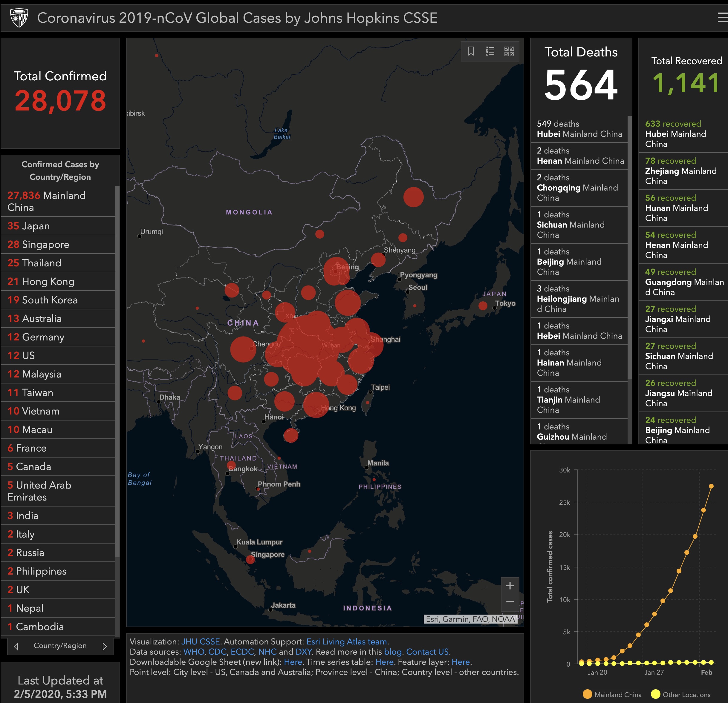This screenshot has width=728, height=703.
Task: Select Malaysia in confirmed cases list
Action: tap(58, 374)
